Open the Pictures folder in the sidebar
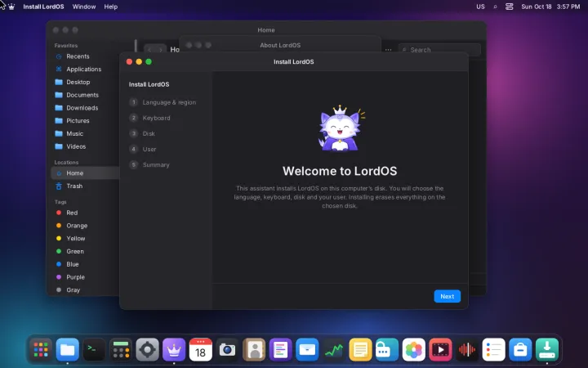Image resolution: width=588 pixels, height=368 pixels. [x=85, y=120]
